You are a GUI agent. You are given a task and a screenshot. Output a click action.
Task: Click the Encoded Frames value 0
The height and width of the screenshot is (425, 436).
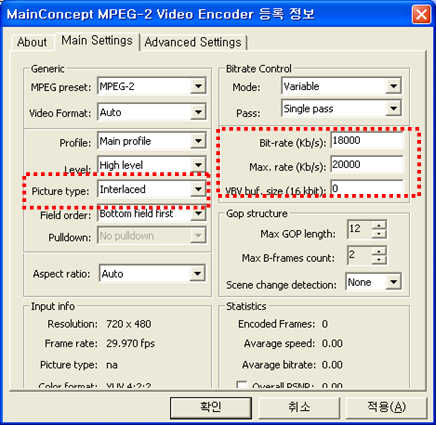[x=325, y=324]
